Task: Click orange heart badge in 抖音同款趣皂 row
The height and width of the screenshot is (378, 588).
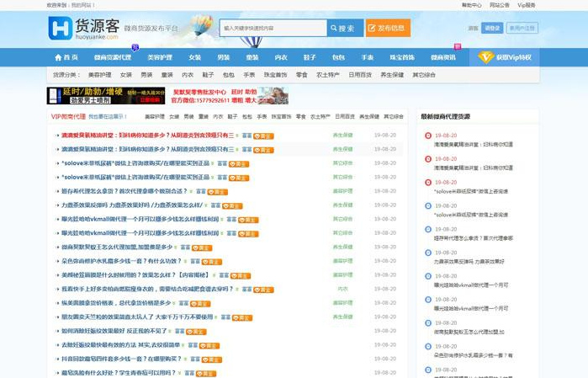Action: pos(212,359)
